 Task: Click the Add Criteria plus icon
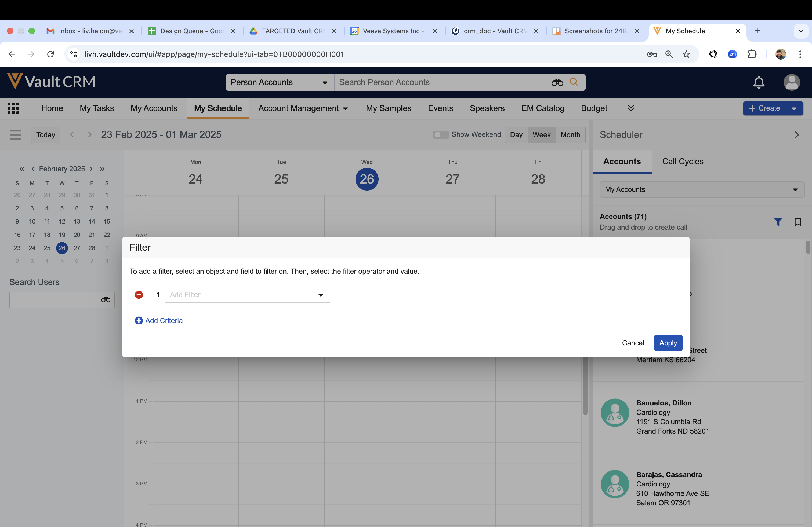139,320
